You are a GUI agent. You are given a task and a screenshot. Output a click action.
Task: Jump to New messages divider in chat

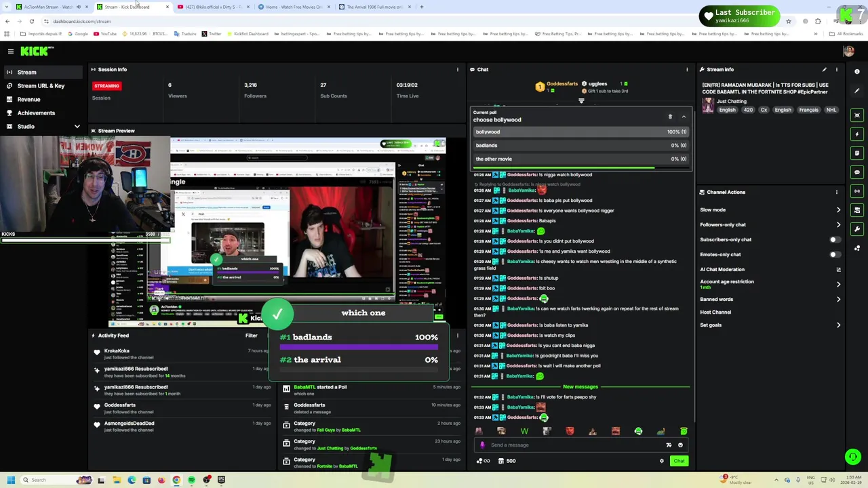point(580,387)
